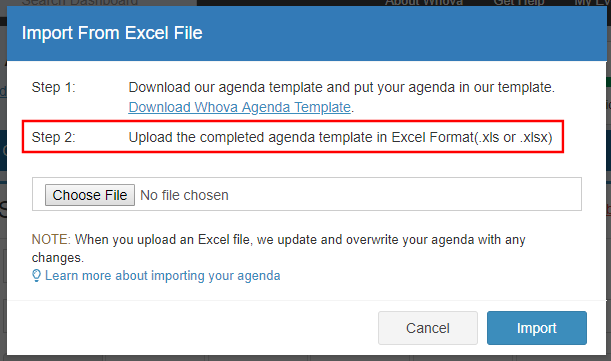Click the Step 1 download instruction sentence
This screenshot has height=361, width=611.
pos(342,87)
